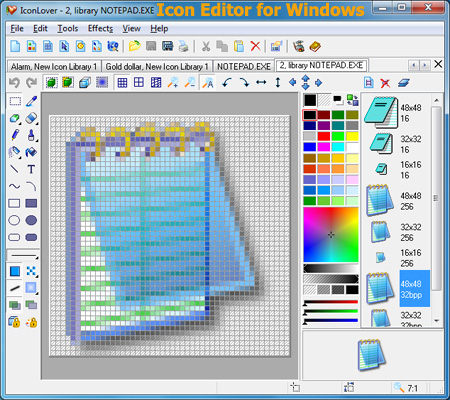
Task: Click the image list scroll down arrow
Action: [x=437, y=321]
